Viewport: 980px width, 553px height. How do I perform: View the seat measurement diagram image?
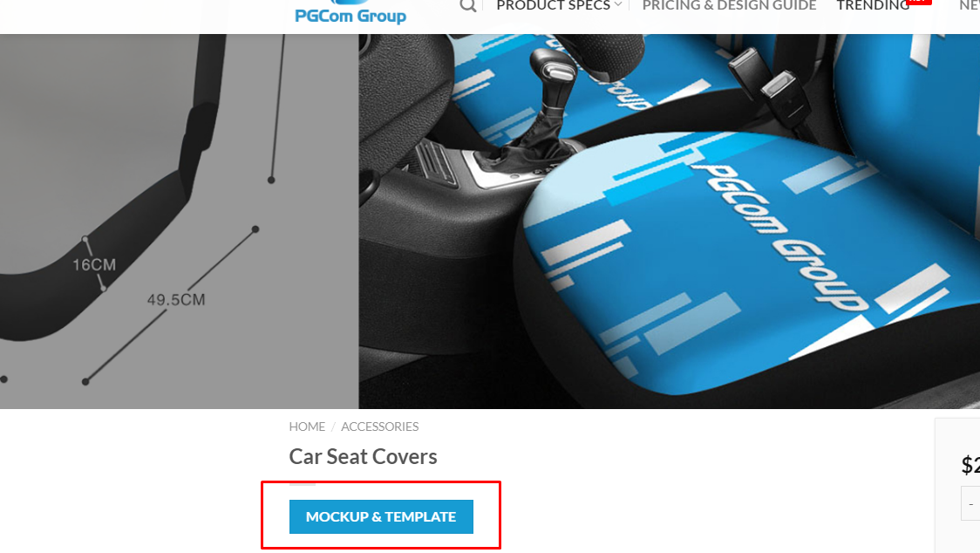click(x=179, y=222)
